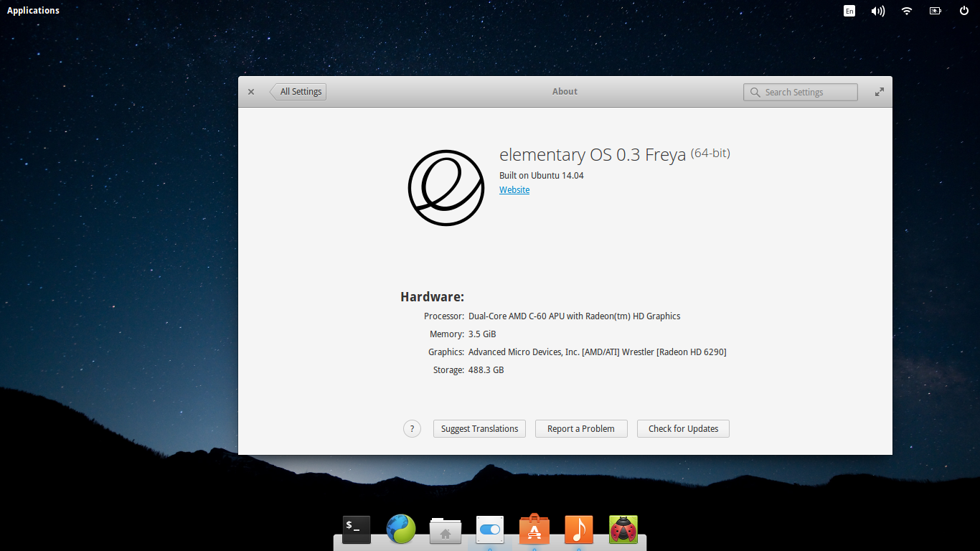Go back to All Settings
This screenshot has height=551, width=980.
pyautogui.click(x=298, y=92)
